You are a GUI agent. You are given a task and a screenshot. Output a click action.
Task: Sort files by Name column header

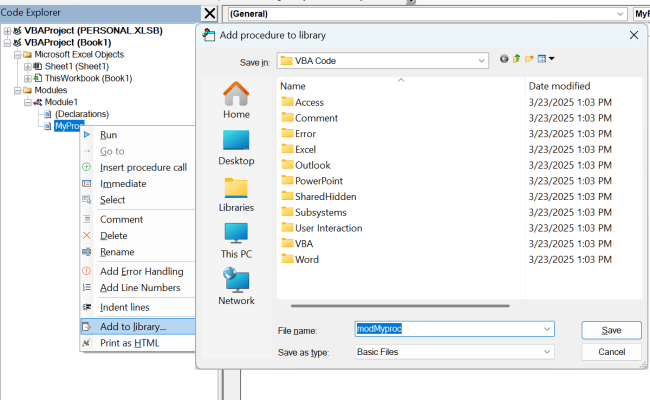(400, 86)
